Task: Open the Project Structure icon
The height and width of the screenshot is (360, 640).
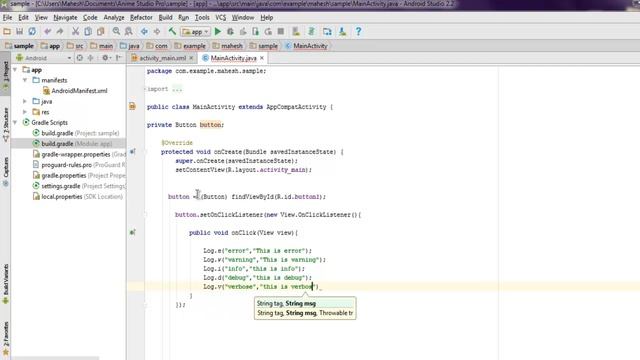Action: coord(327,31)
